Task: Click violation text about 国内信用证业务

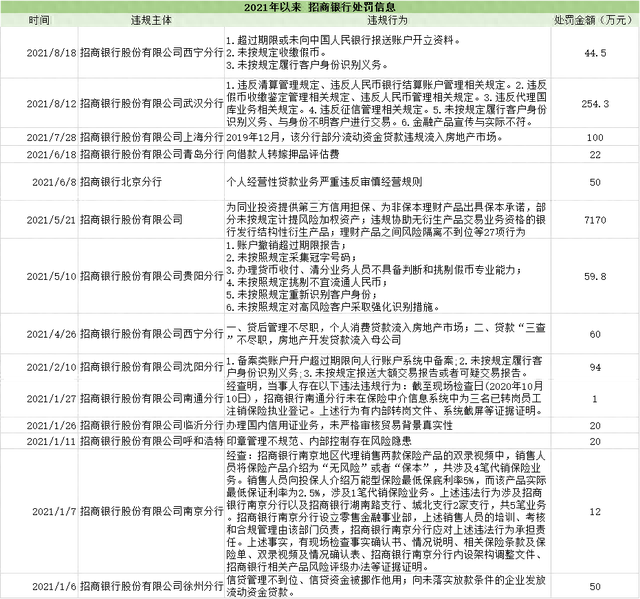Action: (x=340, y=426)
